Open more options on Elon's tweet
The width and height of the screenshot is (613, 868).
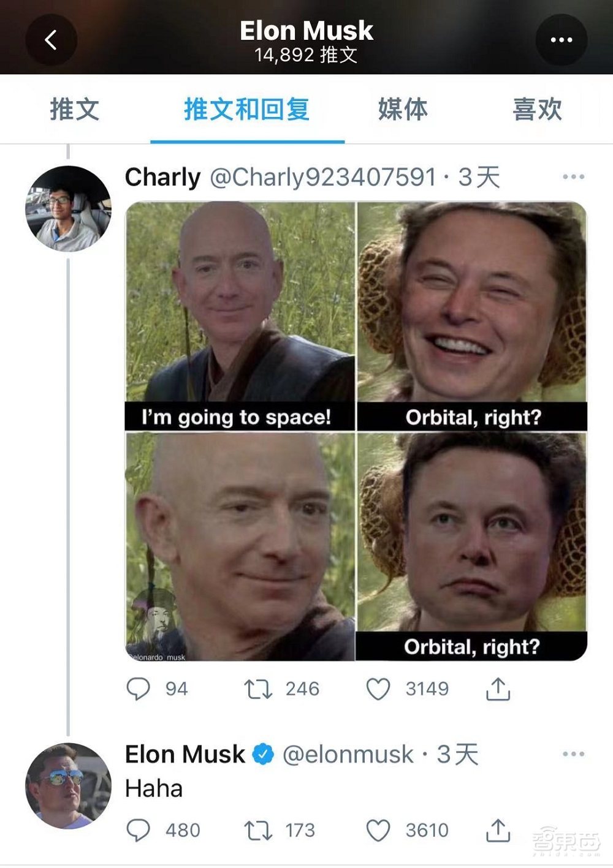point(573,754)
